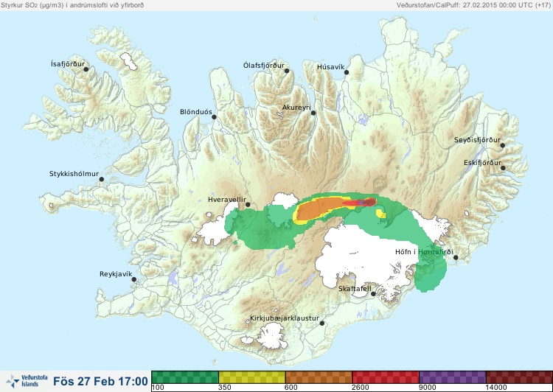Click the 'Ísafjörður' map label

(x=68, y=64)
